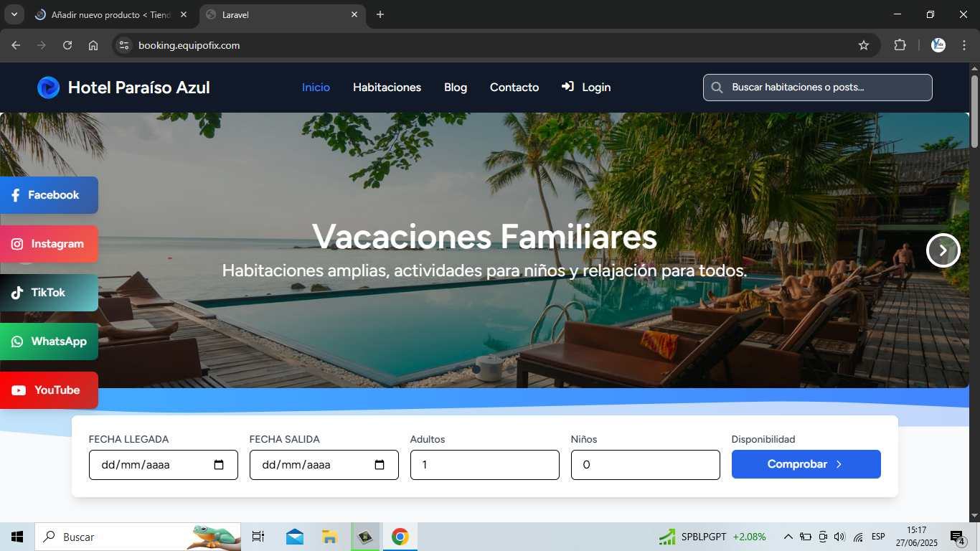Open Chrome three-dot menu
Viewport: 980px width, 551px height.
pos(964,45)
